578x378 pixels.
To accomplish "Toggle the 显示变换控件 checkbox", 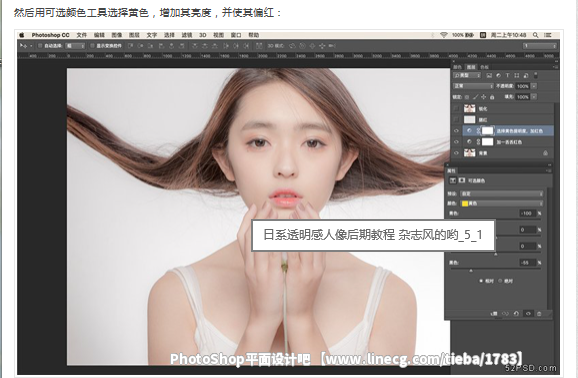I will tap(92, 46).
